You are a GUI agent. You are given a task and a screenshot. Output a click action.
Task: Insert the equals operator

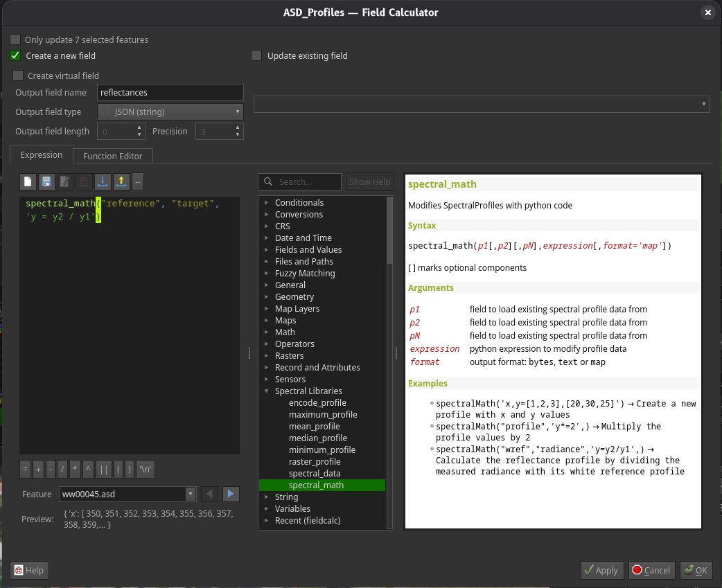pos(26,470)
